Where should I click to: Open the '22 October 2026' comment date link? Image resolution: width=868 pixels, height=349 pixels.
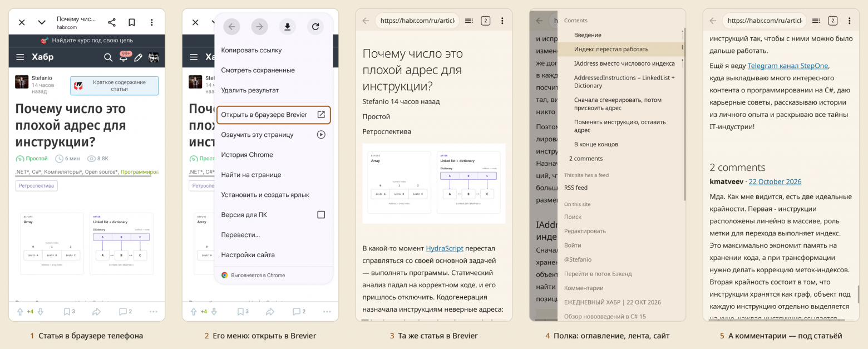775,181
